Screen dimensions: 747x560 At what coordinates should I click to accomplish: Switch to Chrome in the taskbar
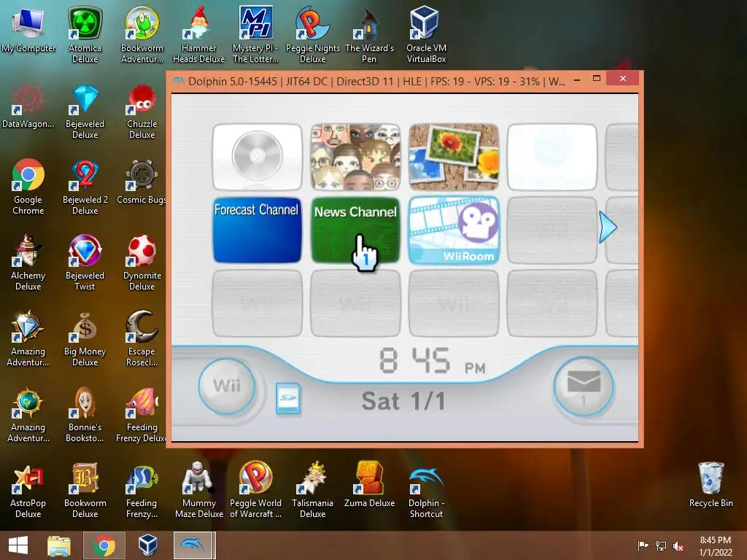pyautogui.click(x=104, y=545)
